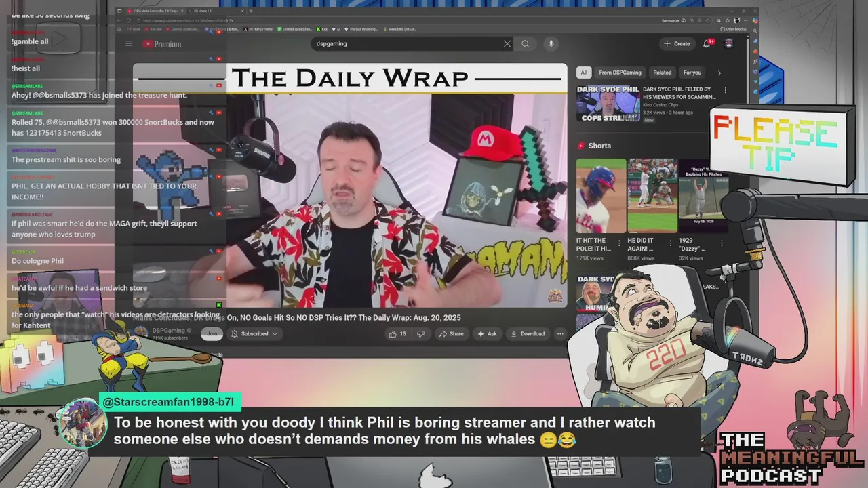Click the Create button
This screenshot has width=868, height=488.
[677, 43]
